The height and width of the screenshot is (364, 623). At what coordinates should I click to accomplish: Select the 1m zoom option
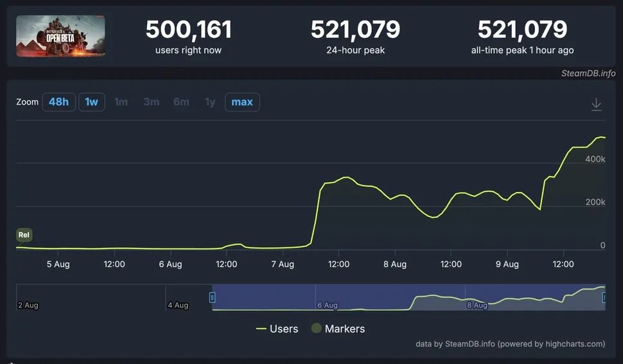pos(121,102)
